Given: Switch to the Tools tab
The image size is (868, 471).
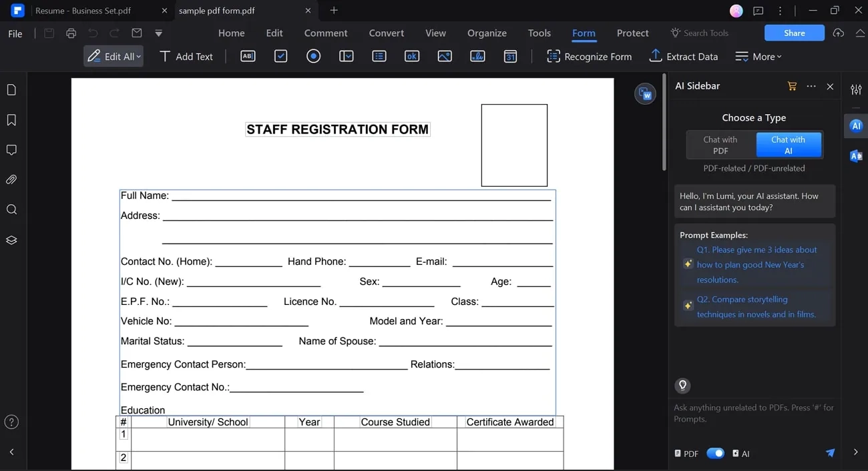Looking at the screenshot, I should (539, 33).
